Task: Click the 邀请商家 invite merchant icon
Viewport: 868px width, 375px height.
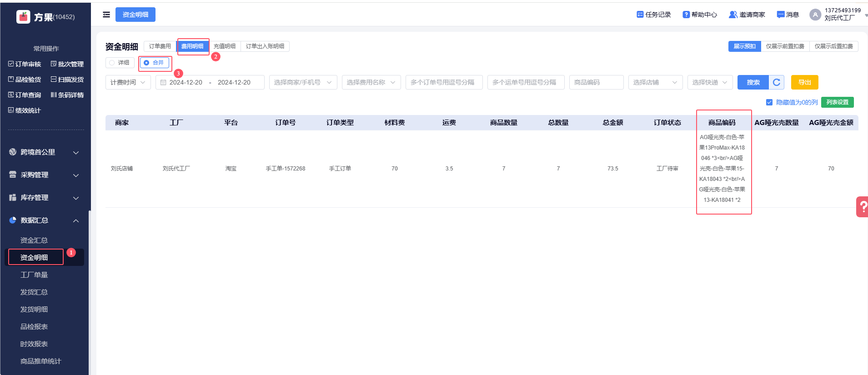Action: [x=733, y=15]
